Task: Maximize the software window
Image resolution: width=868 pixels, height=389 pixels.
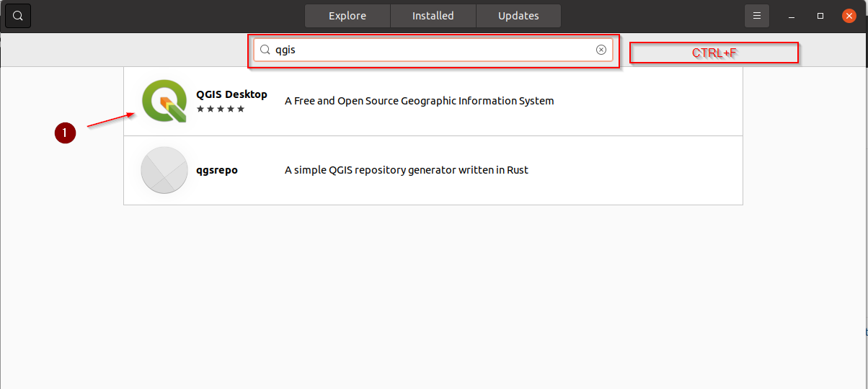Action: pyautogui.click(x=820, y=16)
